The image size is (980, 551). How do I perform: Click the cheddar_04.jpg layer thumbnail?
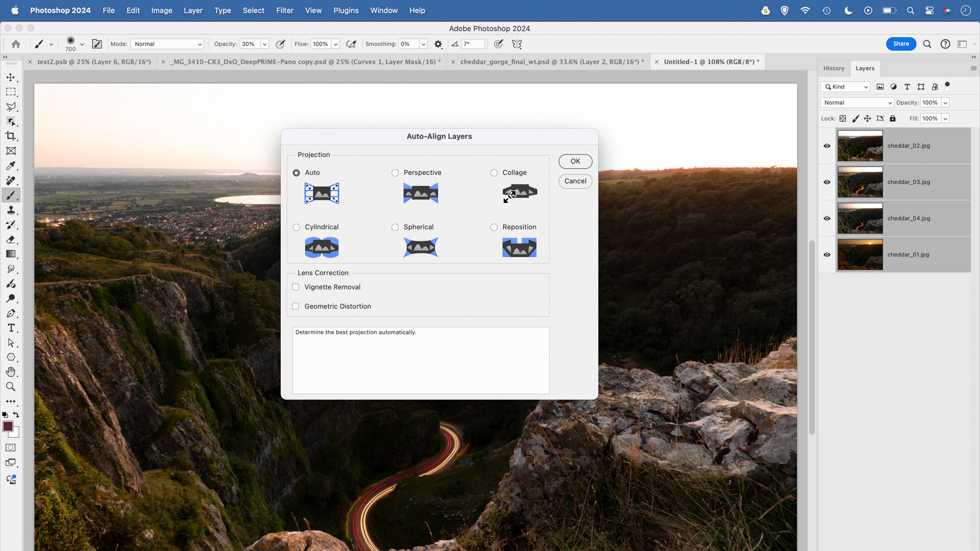[x=860, y=218]
